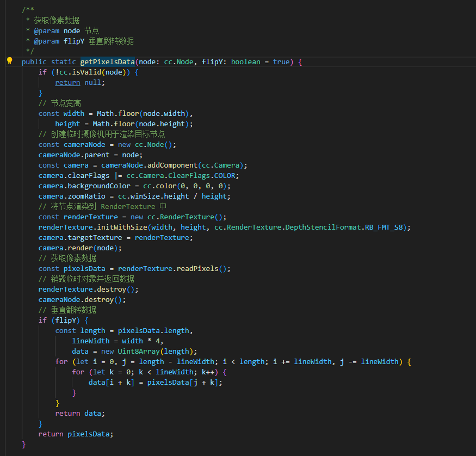The image size is (476, 456).
Task: Click the 'return pixelsData;' statement
Action: [76, 434]
